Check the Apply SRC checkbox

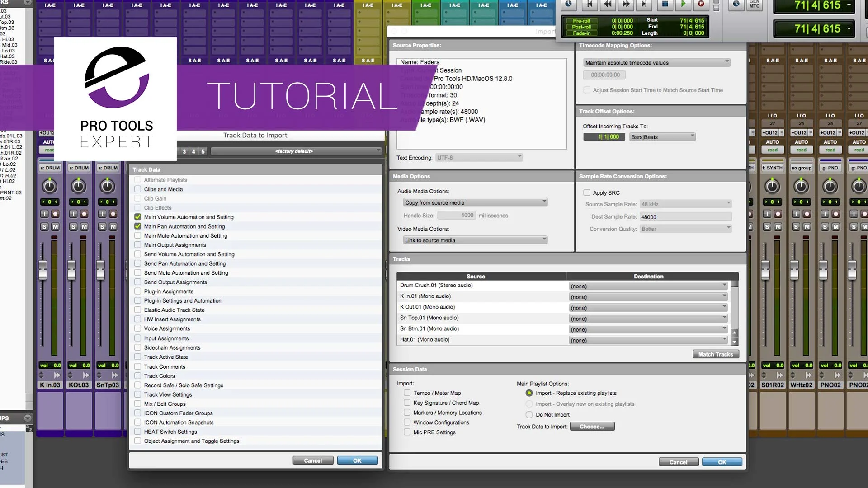coord(587,192)
